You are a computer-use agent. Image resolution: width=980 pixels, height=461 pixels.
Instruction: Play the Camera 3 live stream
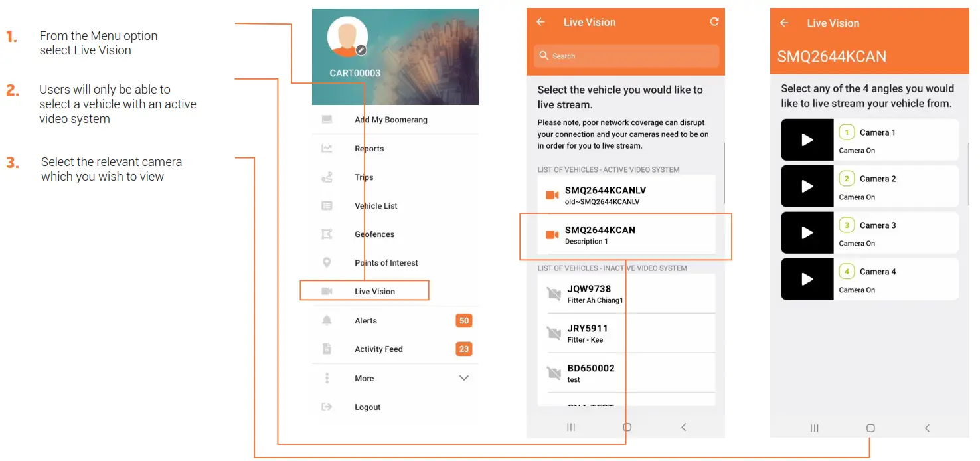[x=807, y=232]
